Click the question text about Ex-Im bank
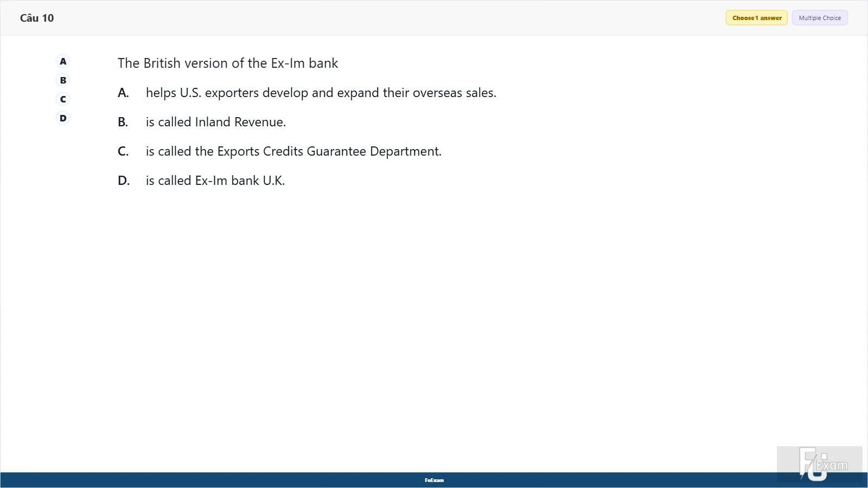868x488 pixels. point(228,63)
